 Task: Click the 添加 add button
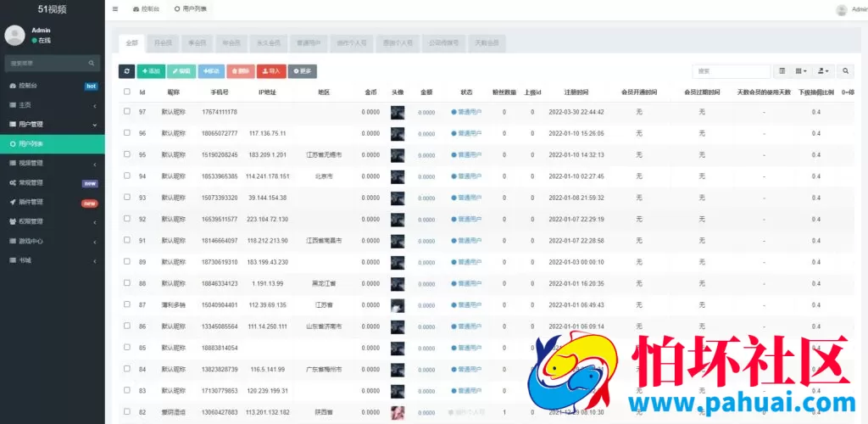[x=151, y=71]
